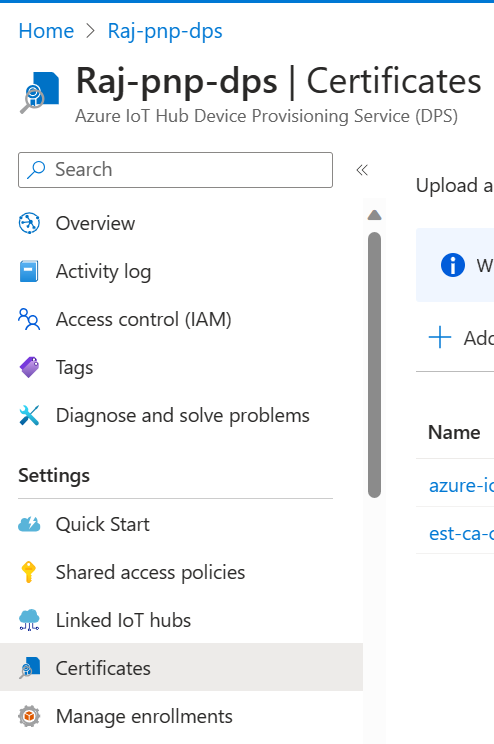
Task: Click the sidebar scroll up arrow
Action: (x=374, y=215)
